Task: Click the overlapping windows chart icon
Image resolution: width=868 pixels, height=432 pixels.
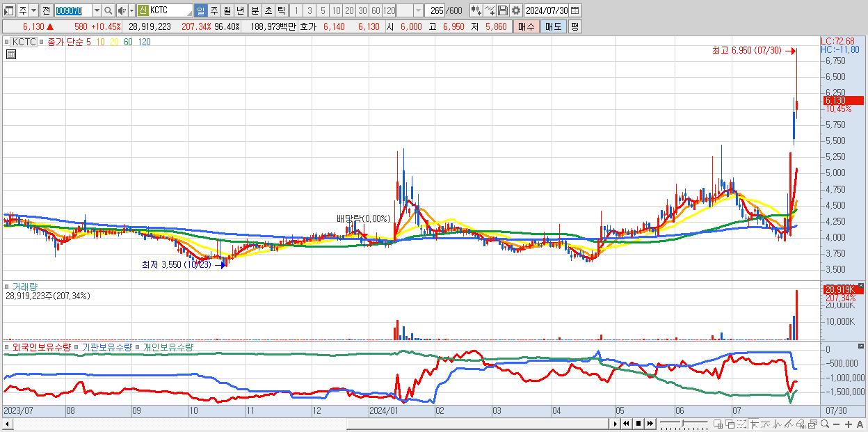Action: click(x=730, y=424)
